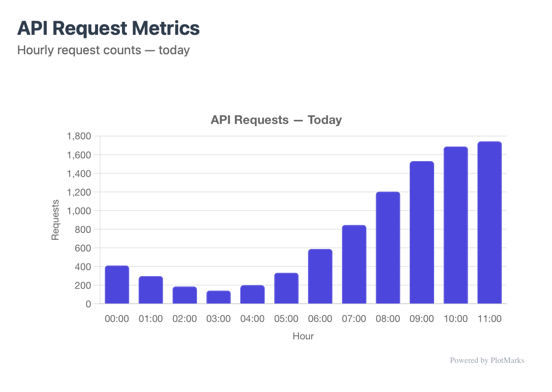
Task: Select the 06:00 request bar
Action: pos(320,277)
